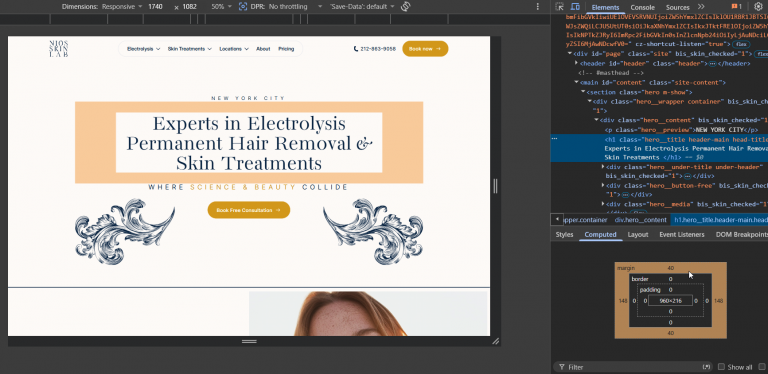Viewport: 768px width, 374px height.
Task: Switch to the Sources tab
Action: pyautogui.click(x=677, y=7)
